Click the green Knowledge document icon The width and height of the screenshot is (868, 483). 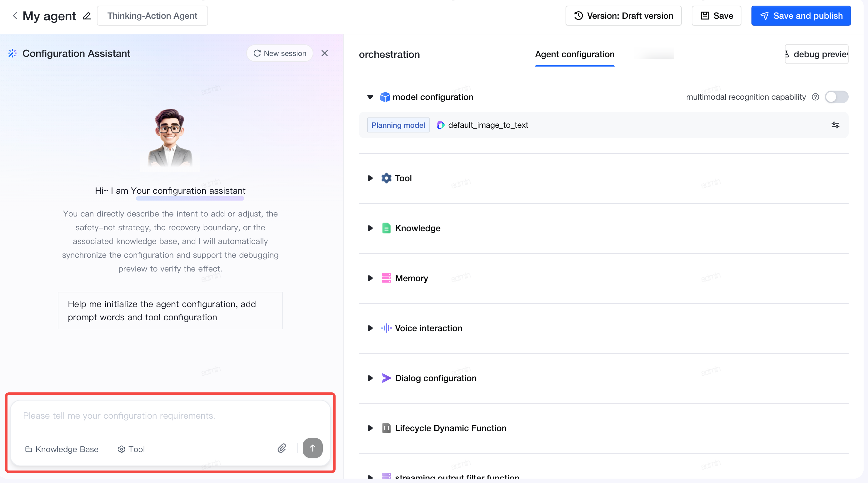tap(386, 228)
